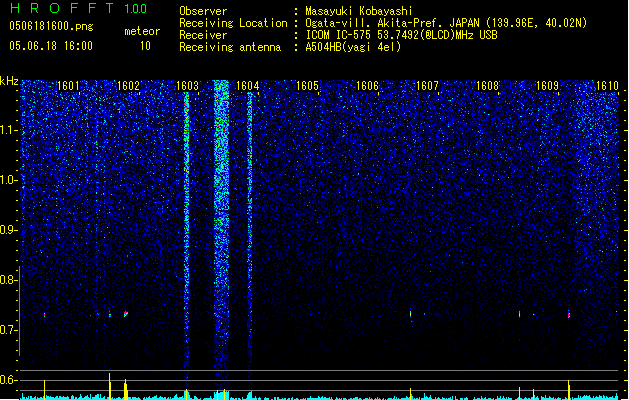Click the 1.0 kHz frequency axis label
This screenshot has height=400, width=629.
pyautogui.click(x=9, y=180)
